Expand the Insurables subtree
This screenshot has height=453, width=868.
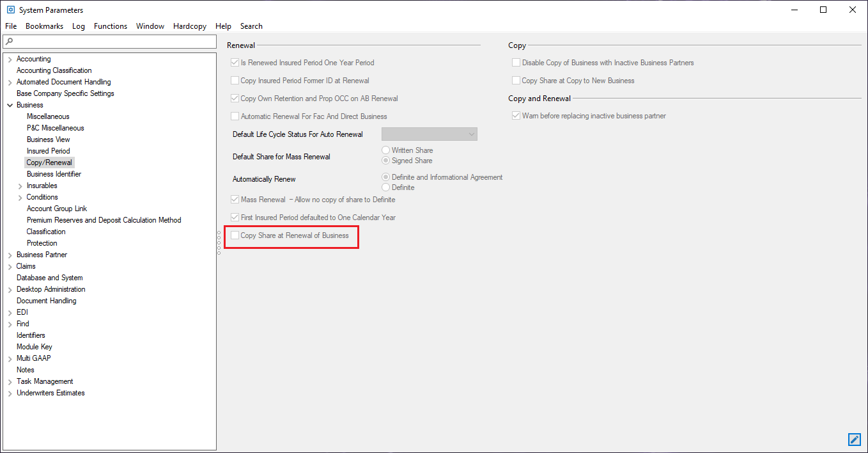[x=20, y=186]
